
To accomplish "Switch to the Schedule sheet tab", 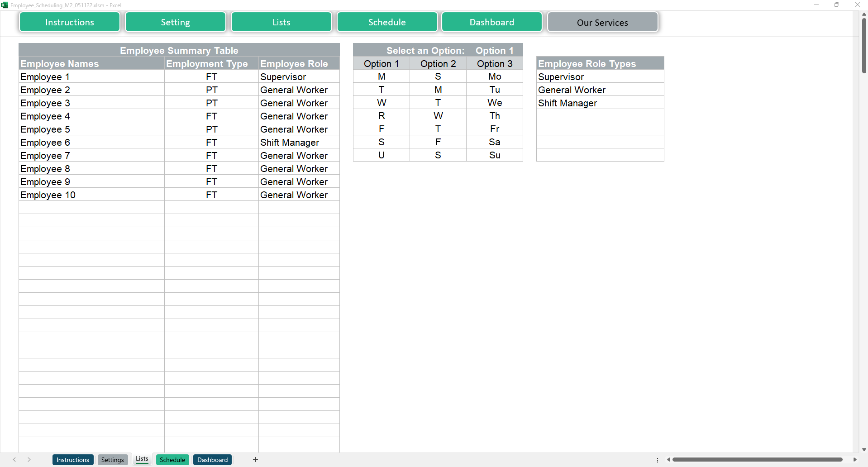I will [172, 460].
